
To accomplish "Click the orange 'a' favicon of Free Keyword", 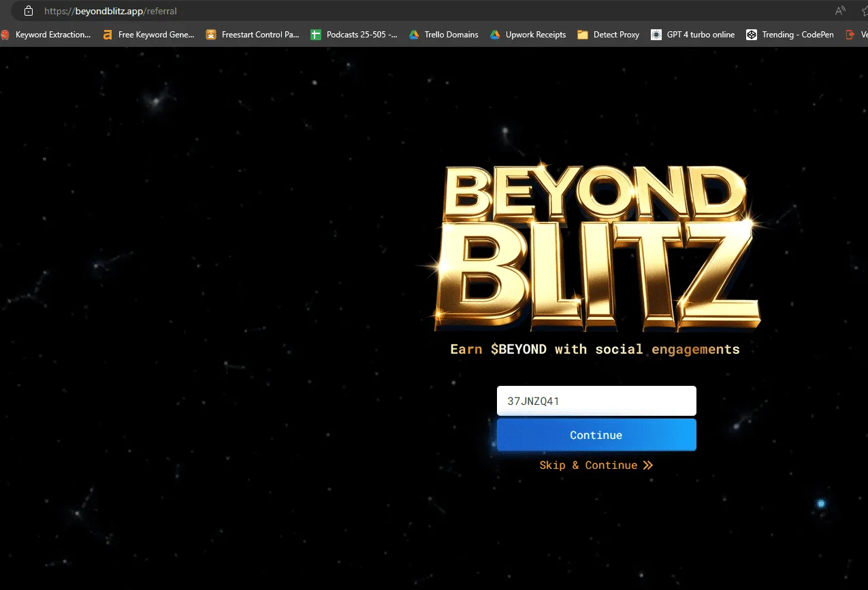I will [x=108, y=35].
